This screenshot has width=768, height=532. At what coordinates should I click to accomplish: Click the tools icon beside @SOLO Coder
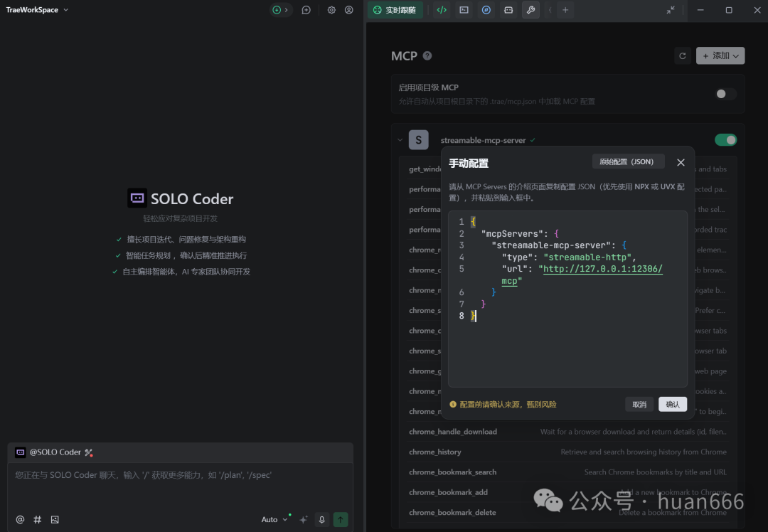tap(89, 452)
